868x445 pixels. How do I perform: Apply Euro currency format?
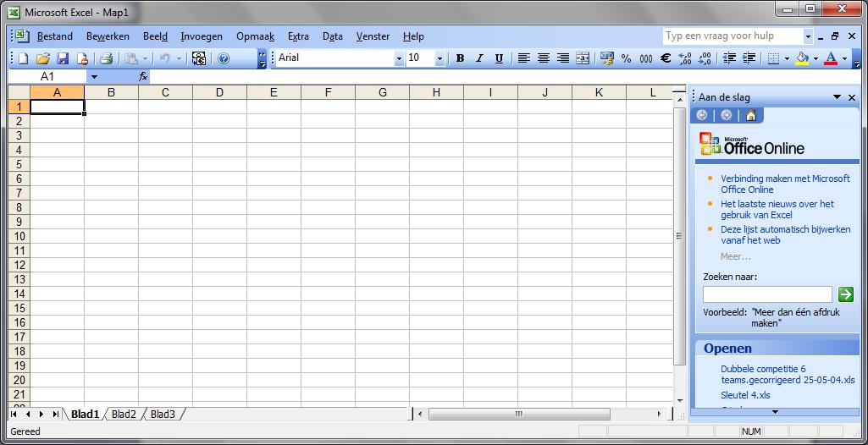click(666, 58)
